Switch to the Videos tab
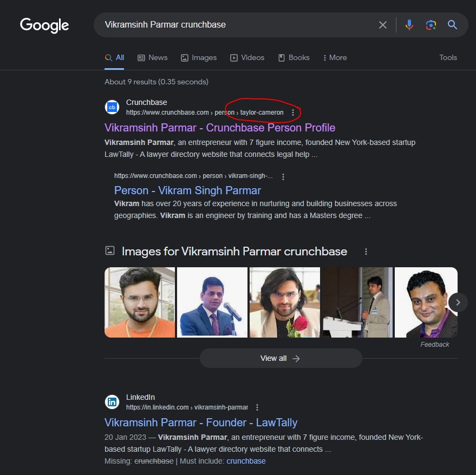The height and width of the screenshot is (475, 476). (247, 58)
